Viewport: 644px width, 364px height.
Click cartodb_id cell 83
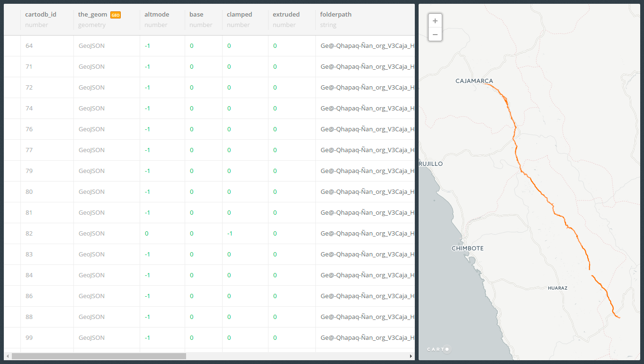click(x=29, y=255)
